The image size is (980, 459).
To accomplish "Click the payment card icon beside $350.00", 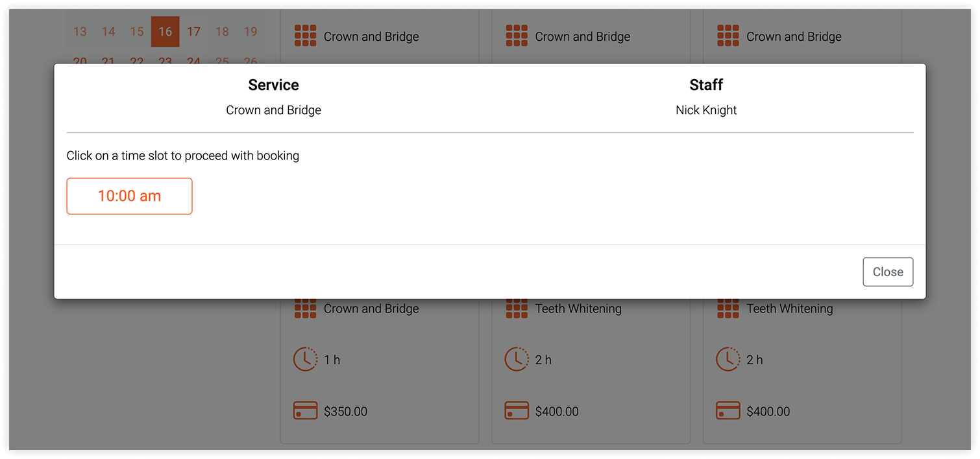I will click(x=306, y=411).
